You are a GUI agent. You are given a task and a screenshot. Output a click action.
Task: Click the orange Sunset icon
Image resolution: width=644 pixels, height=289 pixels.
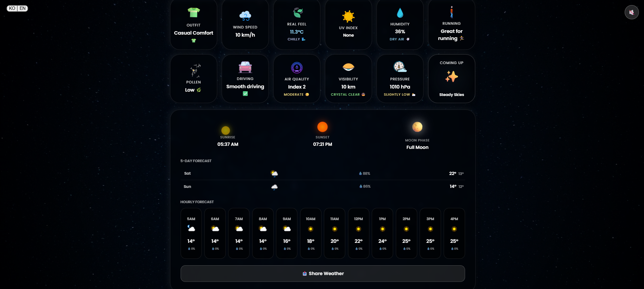323,127
